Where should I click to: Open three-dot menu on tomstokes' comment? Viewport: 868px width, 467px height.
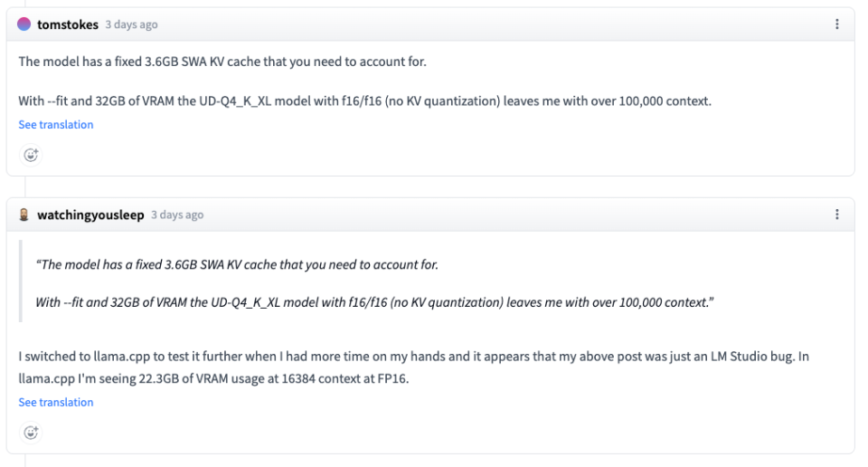click(x=837, y=24)
